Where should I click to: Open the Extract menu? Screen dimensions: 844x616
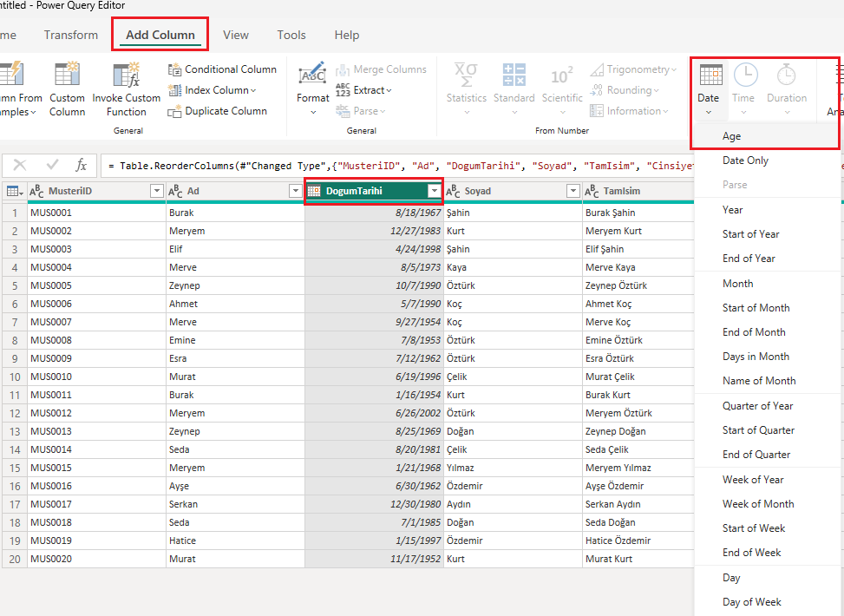coord(363,90)
